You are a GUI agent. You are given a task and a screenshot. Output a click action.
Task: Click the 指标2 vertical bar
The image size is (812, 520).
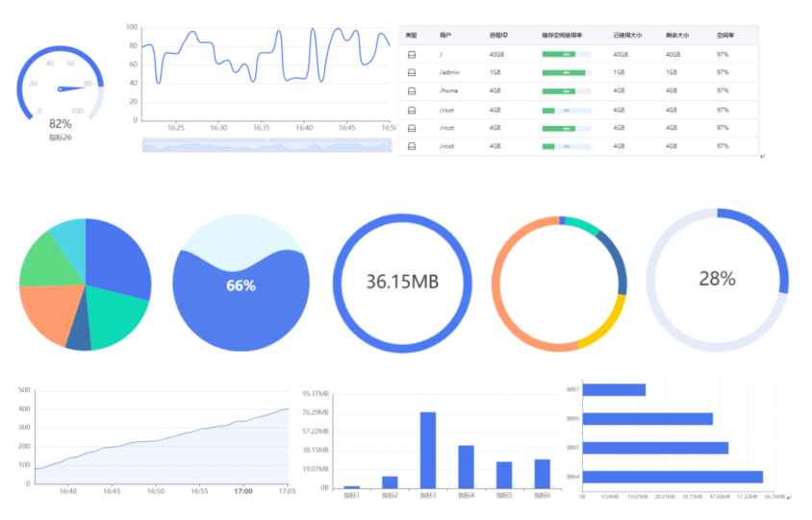point(390,483)
